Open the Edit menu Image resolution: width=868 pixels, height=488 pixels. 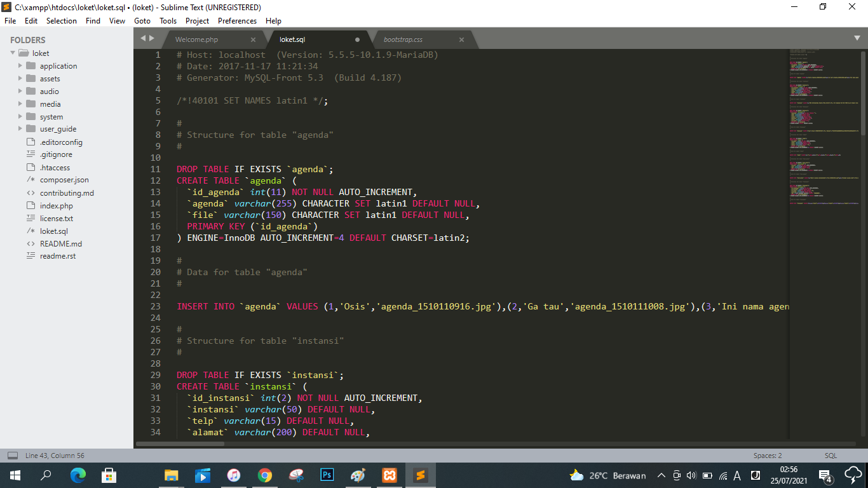click(x=31, y=21)
